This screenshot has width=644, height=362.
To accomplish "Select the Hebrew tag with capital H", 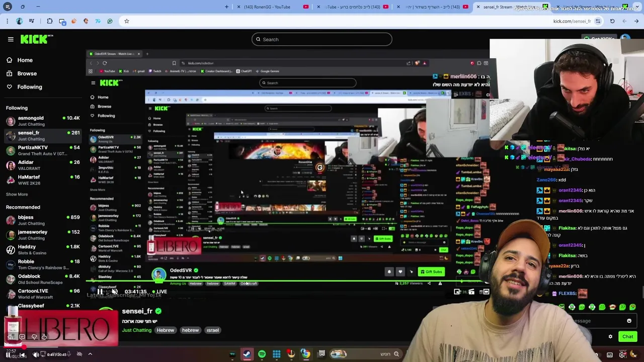I will click(165, 330).
